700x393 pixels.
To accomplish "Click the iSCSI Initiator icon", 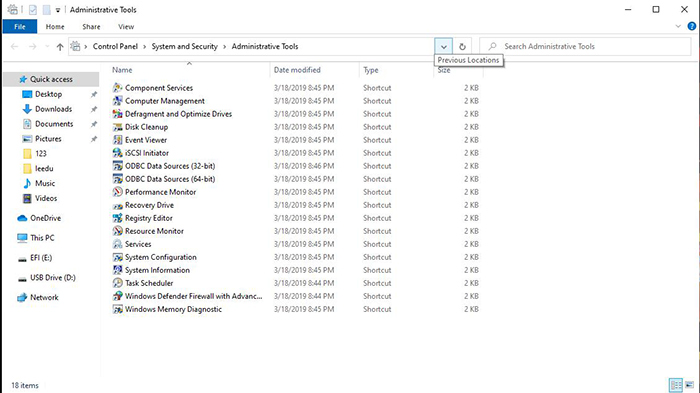I will (x=117, y=153).
